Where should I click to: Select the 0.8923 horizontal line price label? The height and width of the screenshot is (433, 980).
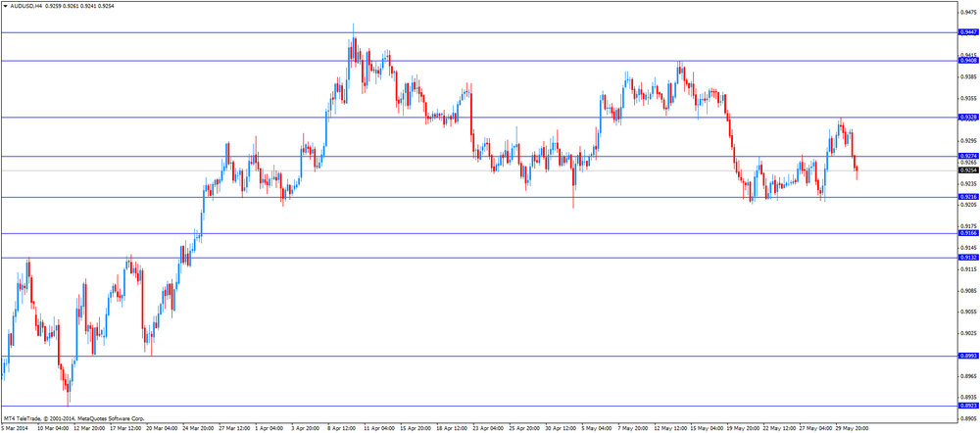969,406
